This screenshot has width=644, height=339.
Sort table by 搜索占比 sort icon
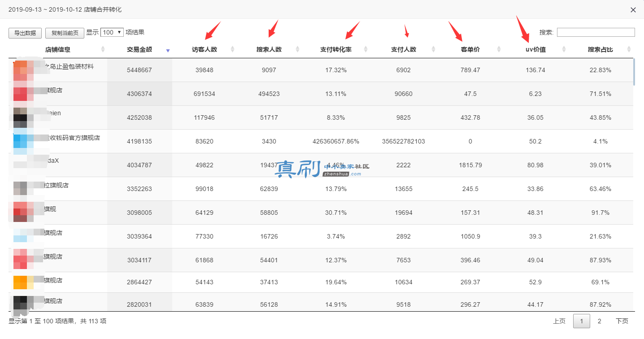point(629,49)
